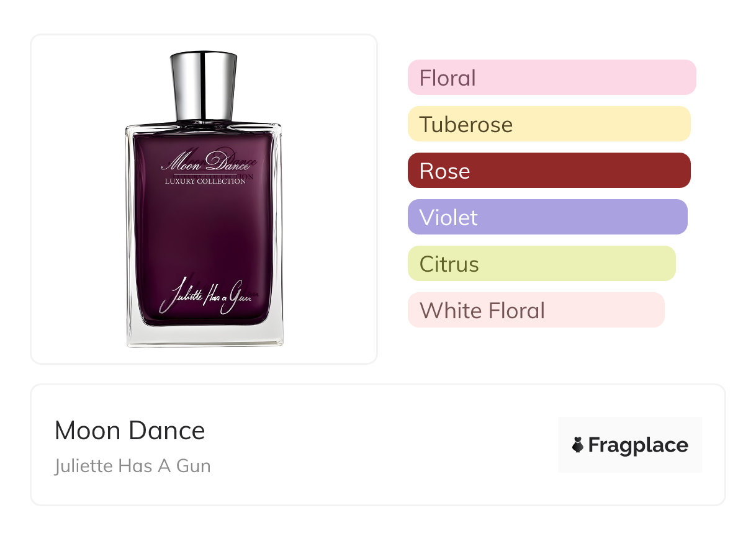Select the yellow Tuberose accord bar
Viewport: 756px width, 536px height.
pos(549,124)
